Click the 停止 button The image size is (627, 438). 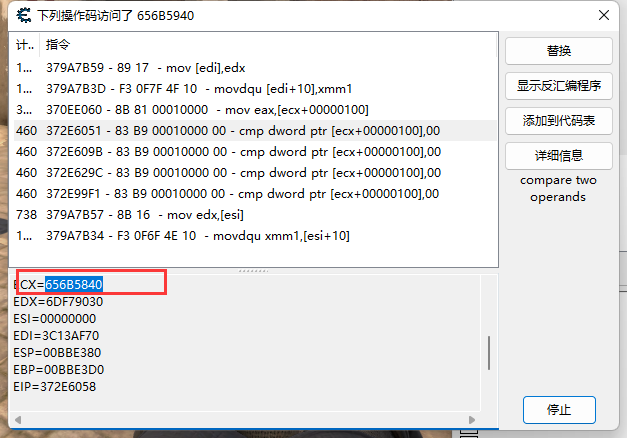click(559, 410)
